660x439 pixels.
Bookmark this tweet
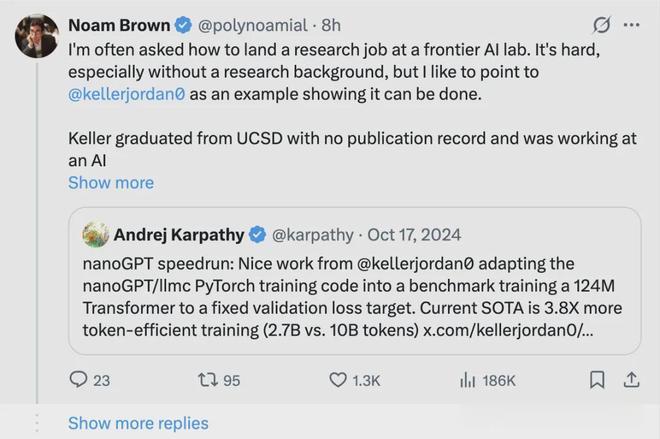pos(597,380)
